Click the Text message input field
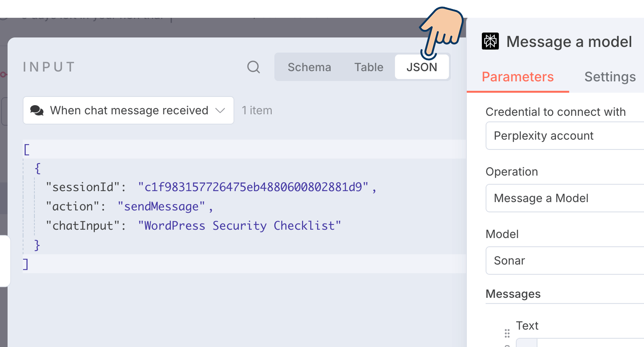This screenshot has width=644, height=347. [x=590, y=342]
